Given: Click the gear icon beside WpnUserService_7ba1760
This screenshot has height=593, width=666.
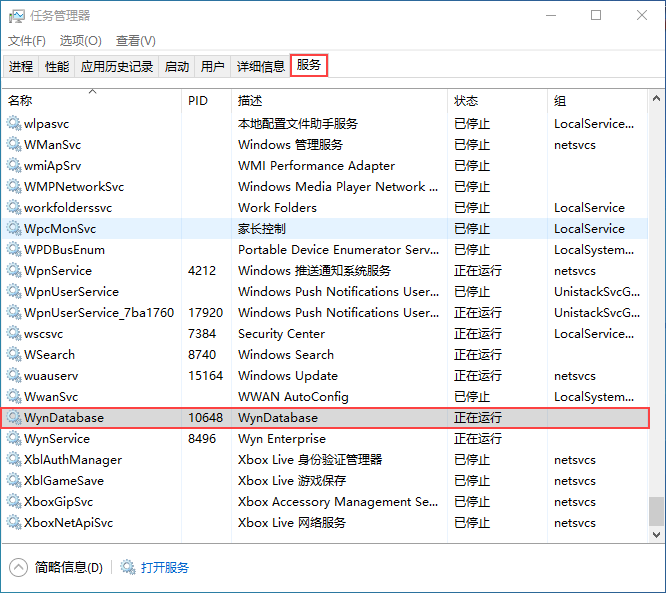Looking at the screenshot, I should (14, 313).
